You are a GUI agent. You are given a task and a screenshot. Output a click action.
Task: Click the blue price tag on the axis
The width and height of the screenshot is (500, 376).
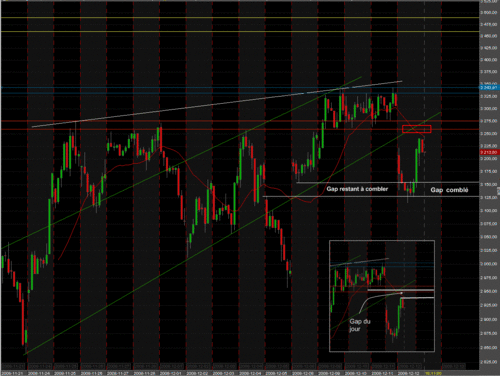click(489, 88)
